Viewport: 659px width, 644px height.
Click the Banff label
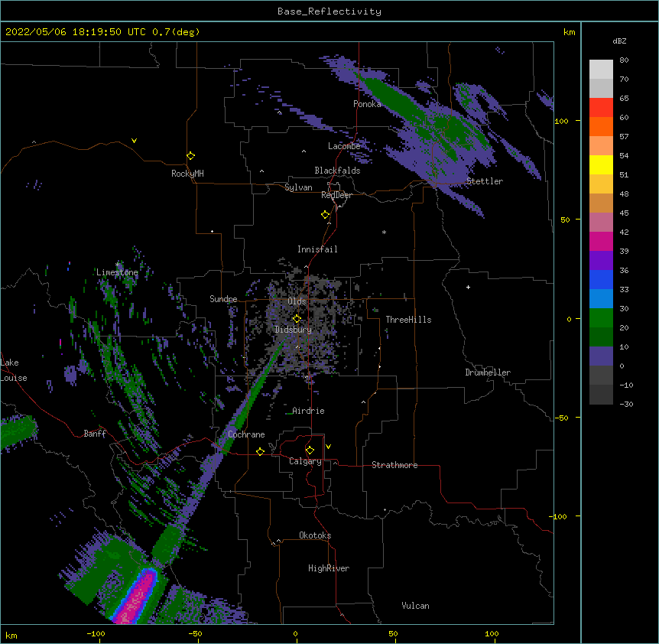coord(95,434)
